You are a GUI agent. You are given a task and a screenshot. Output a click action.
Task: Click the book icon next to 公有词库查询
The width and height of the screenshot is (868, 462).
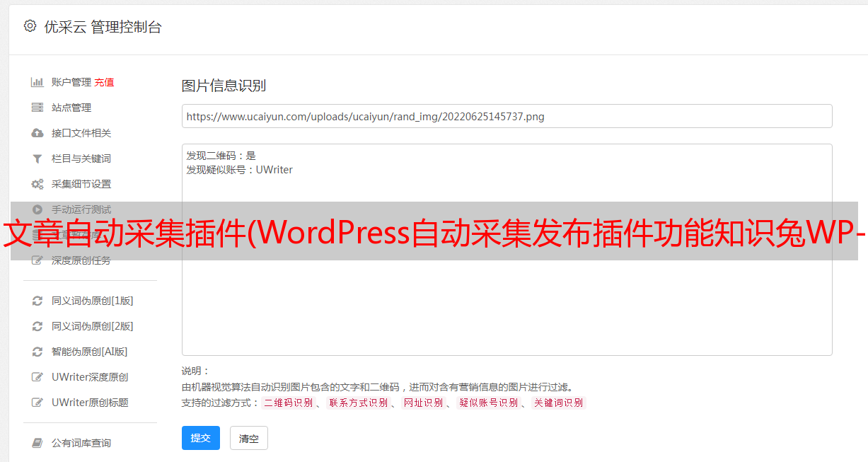pos(37,443)
